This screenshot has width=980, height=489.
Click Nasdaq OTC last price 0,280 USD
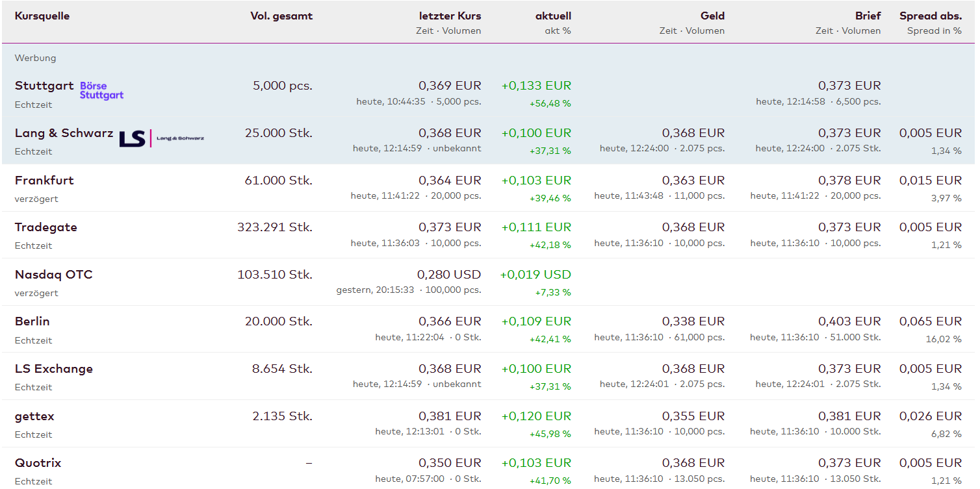449,275
